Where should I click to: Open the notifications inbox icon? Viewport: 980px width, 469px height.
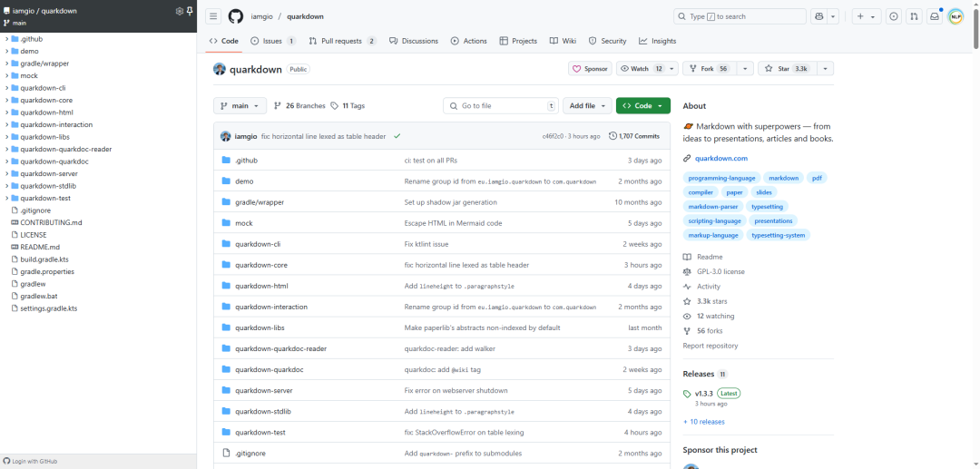[x=935, y=17]
